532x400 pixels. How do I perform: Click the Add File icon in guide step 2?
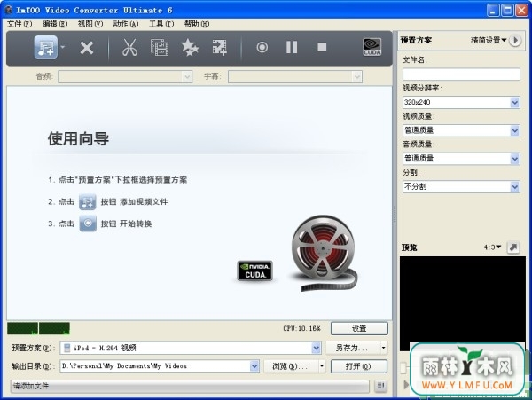point(88,201)
